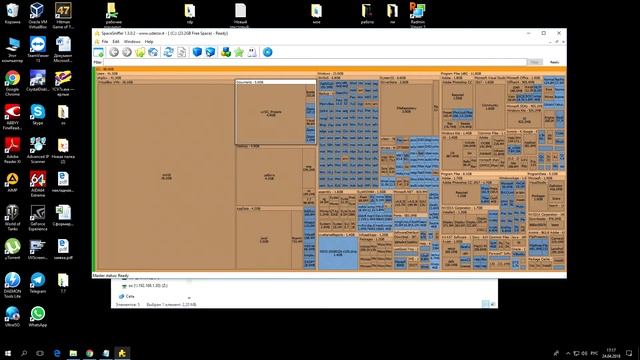Image resolution: width=640 pixels, height=360 pixels.
Task: Open Adobe Reader XI desktop shortcut
Action: [x=12, y=150]
